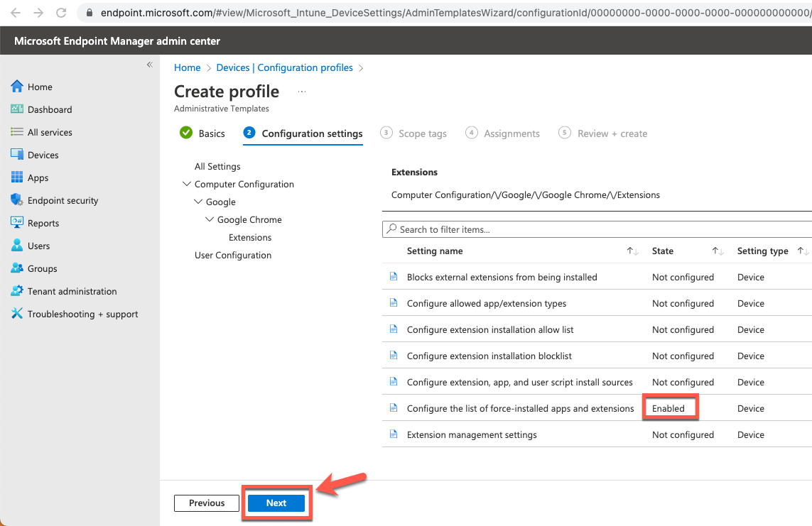Screen dimensions: 812x526
Task: Click the Home house icon in sidebar
Action: 17,87
